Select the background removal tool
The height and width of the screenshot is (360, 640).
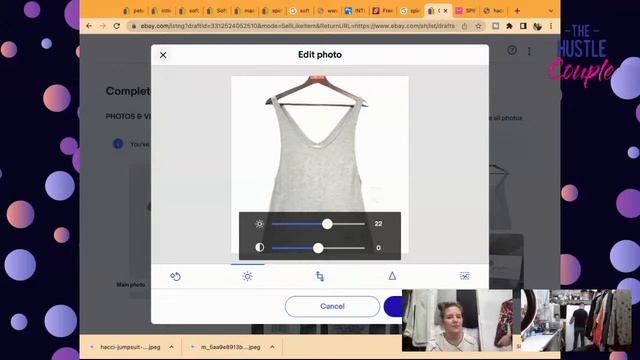coord(464,276)
